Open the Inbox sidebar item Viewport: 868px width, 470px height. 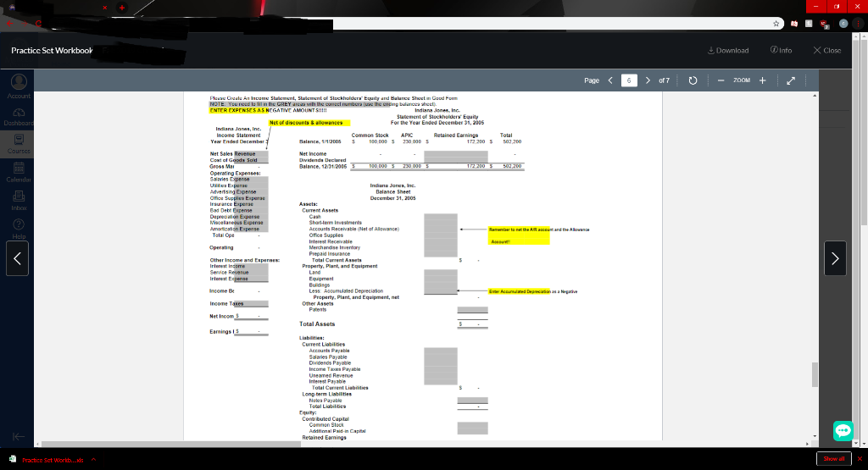tap(19, 200)
